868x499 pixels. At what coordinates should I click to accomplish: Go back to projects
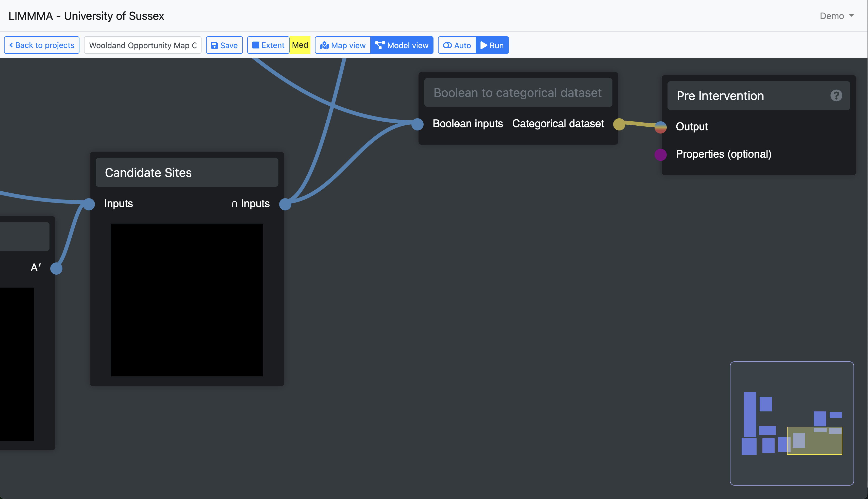41,45
